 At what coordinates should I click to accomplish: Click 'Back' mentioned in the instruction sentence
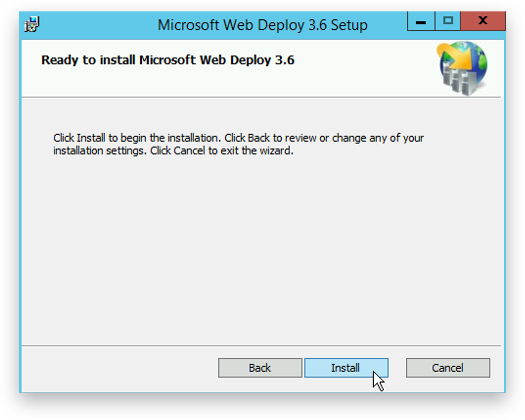258,138
